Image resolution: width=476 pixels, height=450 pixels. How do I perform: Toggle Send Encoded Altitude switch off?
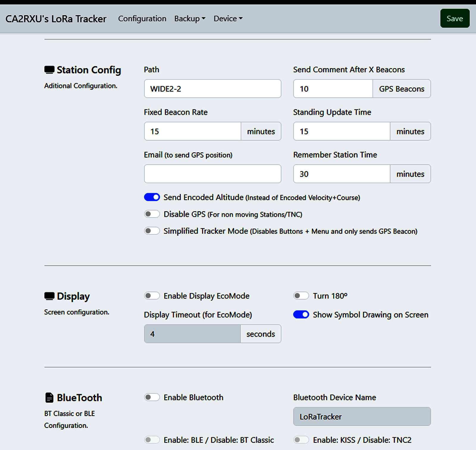(x=152, y=197)
